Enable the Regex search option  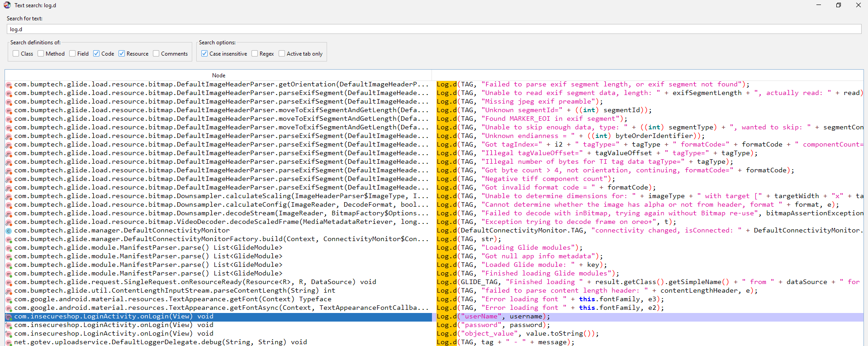pyautogui.click(x=255, y=53)
